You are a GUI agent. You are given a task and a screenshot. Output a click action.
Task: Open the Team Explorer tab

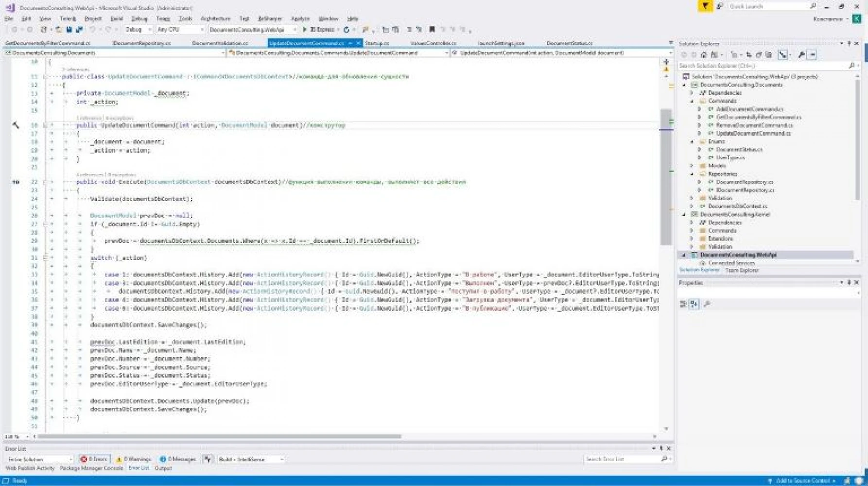pos(742,270)
